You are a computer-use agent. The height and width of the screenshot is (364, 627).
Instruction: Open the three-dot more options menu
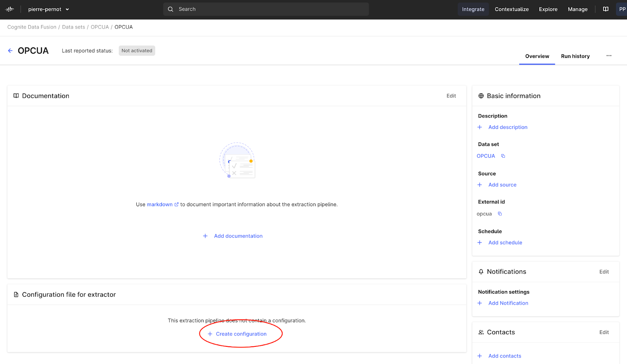click(609, 56)
